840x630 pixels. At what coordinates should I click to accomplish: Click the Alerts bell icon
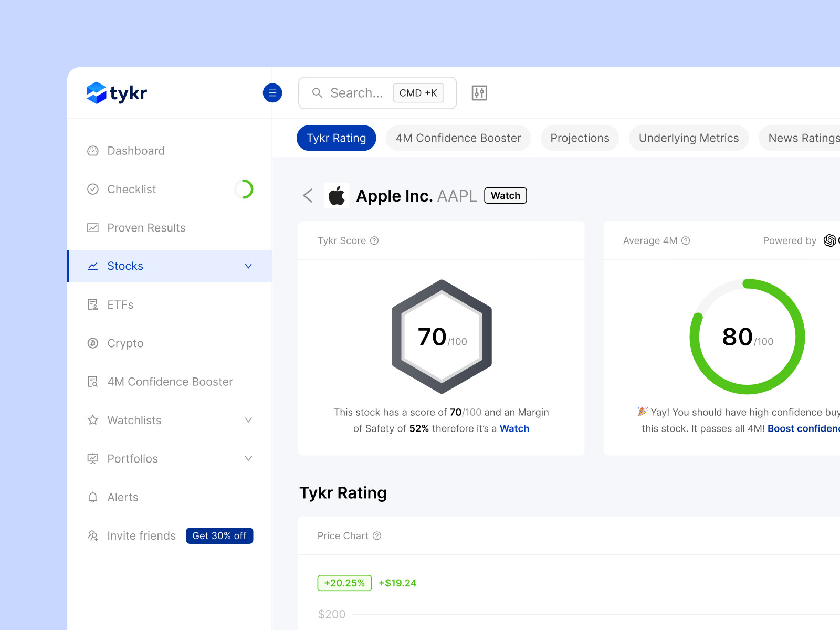[x=93, y=497]
